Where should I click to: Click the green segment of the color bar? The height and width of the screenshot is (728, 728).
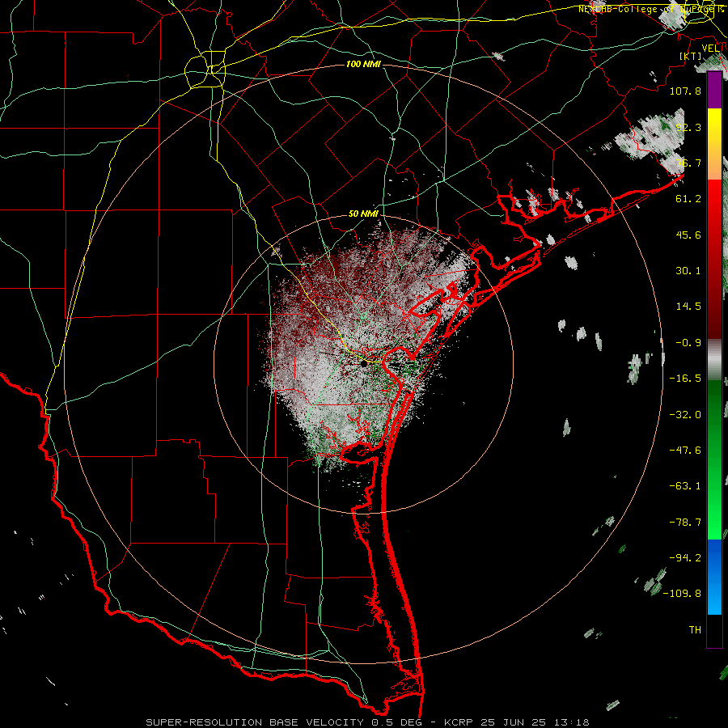pyautogui.click(x=714, y=459)
